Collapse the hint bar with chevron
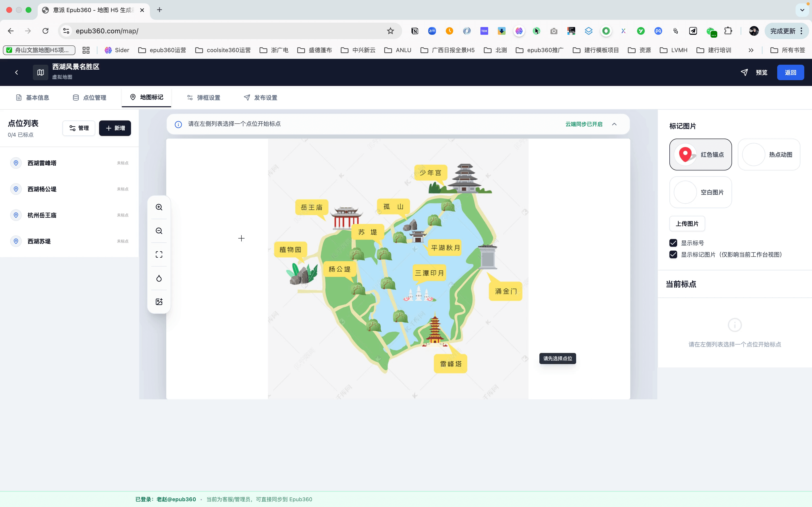This screenshot has width=812, height=507. (x=614, y=124)
